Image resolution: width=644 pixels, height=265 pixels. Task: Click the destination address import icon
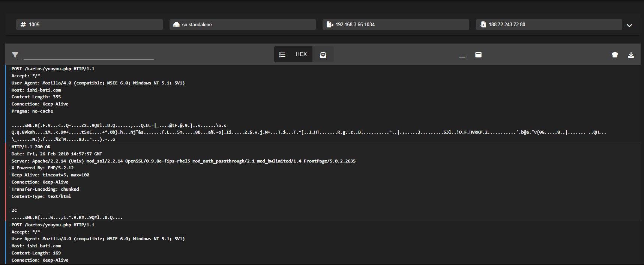pyautogui.click(x=483, y=24)
